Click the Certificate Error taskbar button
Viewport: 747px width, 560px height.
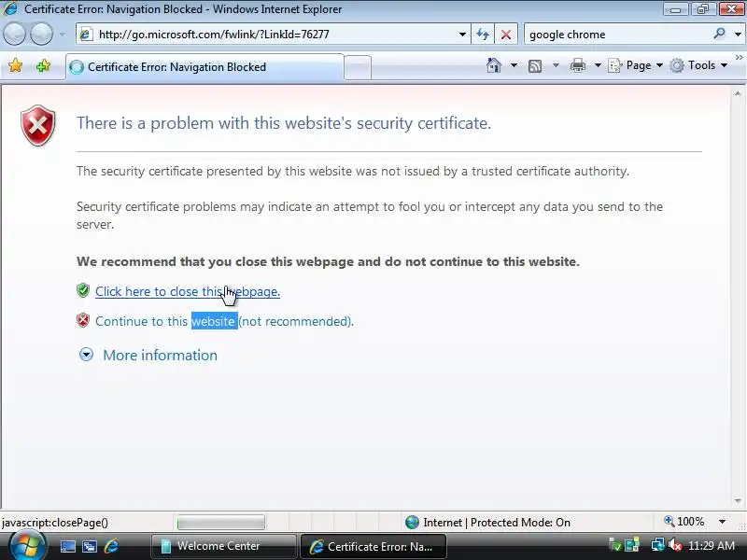pos(373,546)
